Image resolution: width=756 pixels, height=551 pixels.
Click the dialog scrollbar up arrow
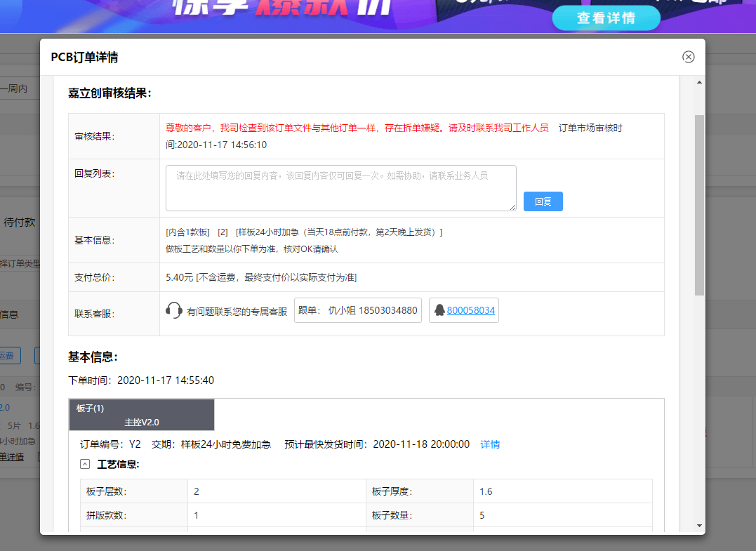[x=699, y=82]
